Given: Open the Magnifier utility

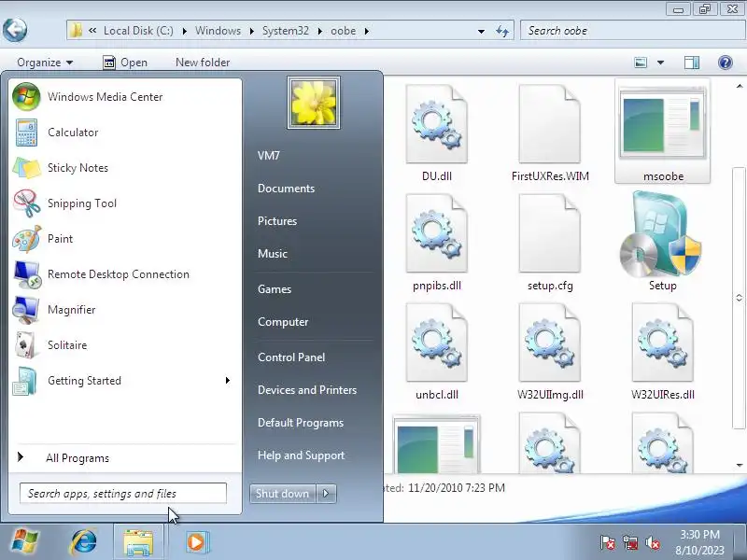Looking at the screenshot, I should point(125,310).
